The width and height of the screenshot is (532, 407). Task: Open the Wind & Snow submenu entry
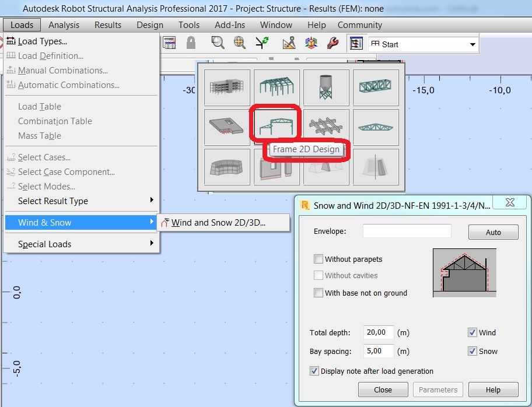(x=82, y=223)
